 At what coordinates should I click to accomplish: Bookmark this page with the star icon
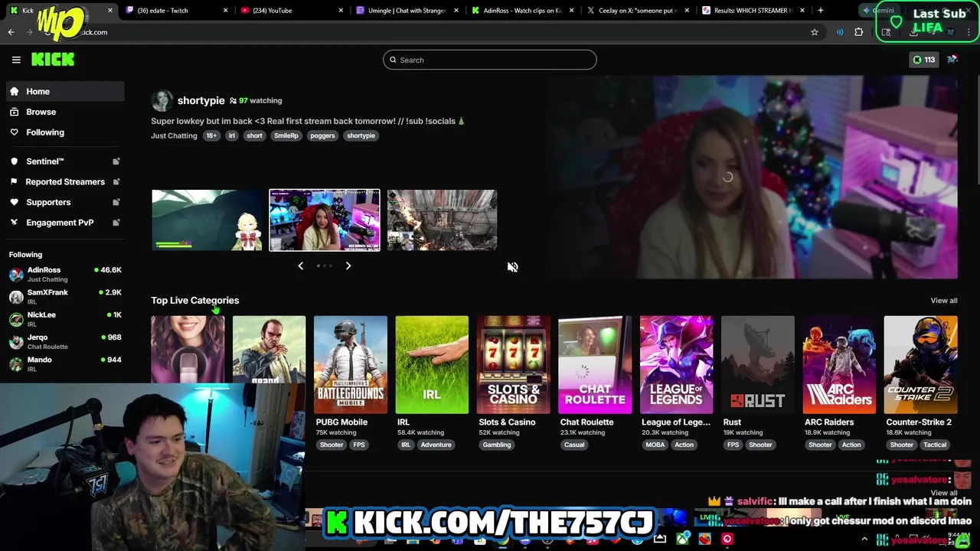coord(815,32)
